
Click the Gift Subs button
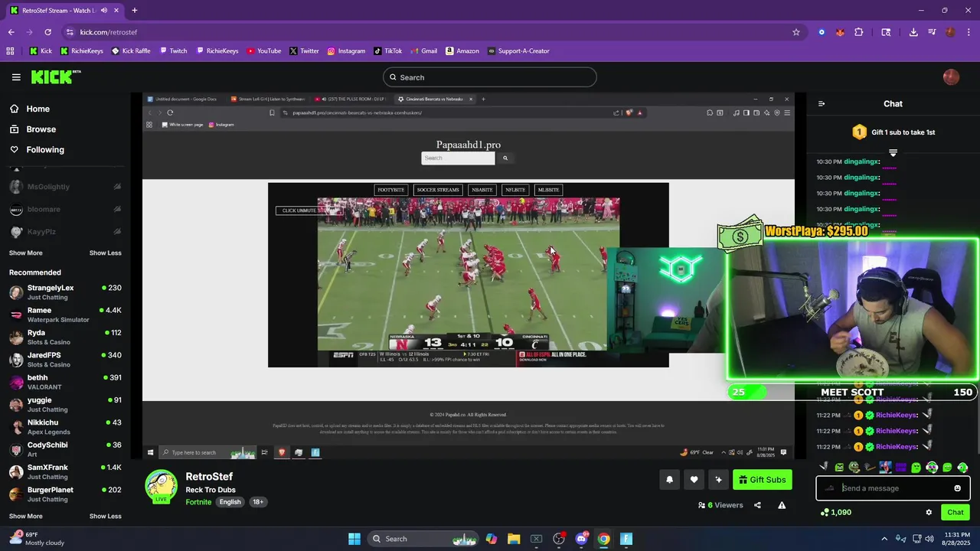click(762, 480)
